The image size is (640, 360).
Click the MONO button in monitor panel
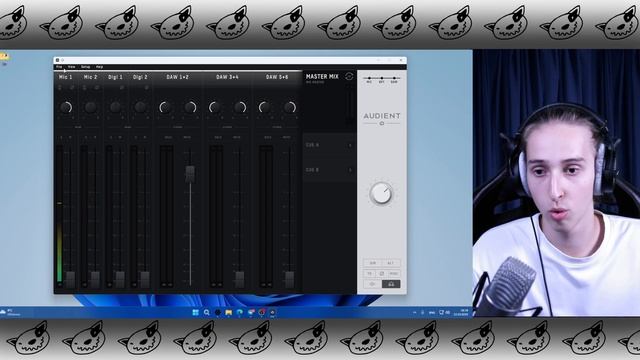pyautogui.click(x=393, y=273)
